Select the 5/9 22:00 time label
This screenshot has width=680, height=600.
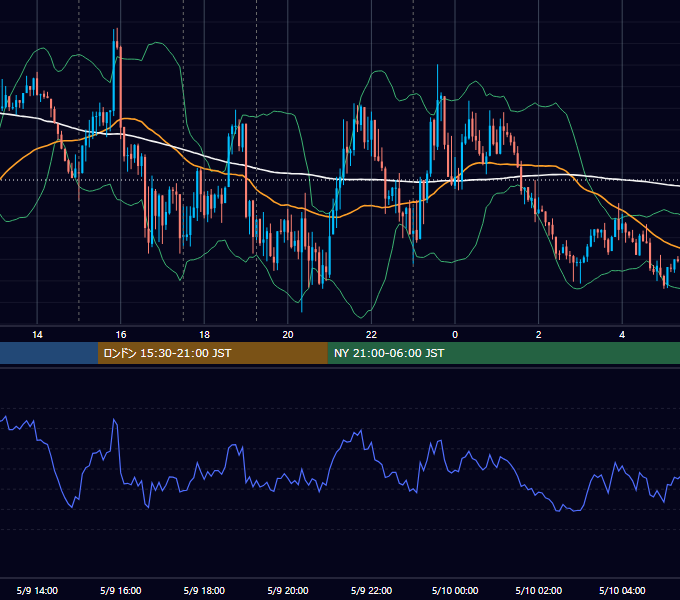pyautogui.click(x=371, y=590)
